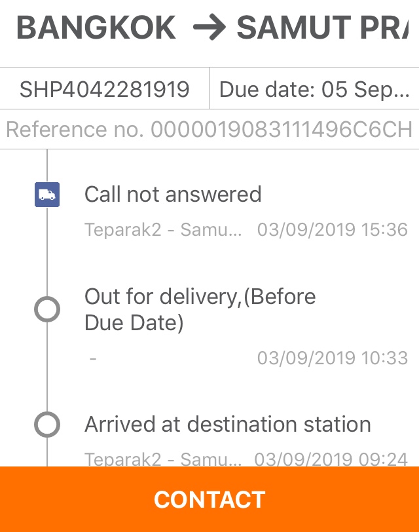
Task: Select the Arrived at destination station circle marker
Action: [x=47, y=425]
